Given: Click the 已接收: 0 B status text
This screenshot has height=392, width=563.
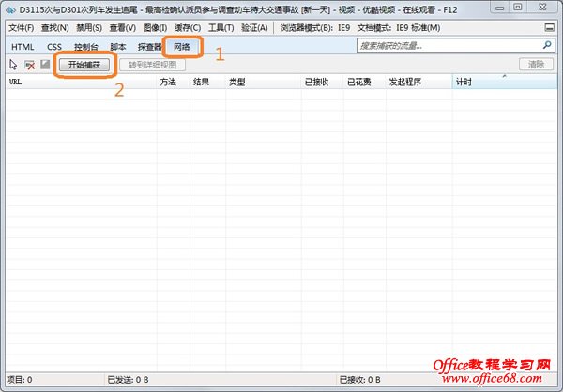Looking at the screenshot, I should click(359, 380).
